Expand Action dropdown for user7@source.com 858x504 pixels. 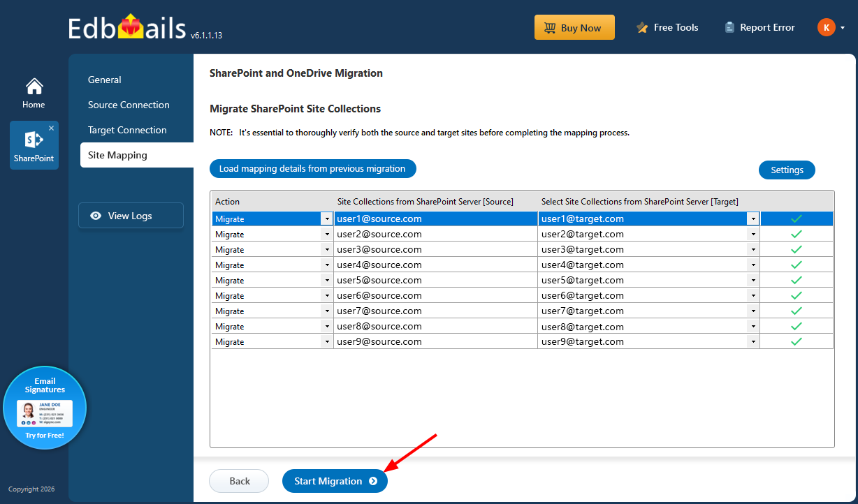[326, 311]
